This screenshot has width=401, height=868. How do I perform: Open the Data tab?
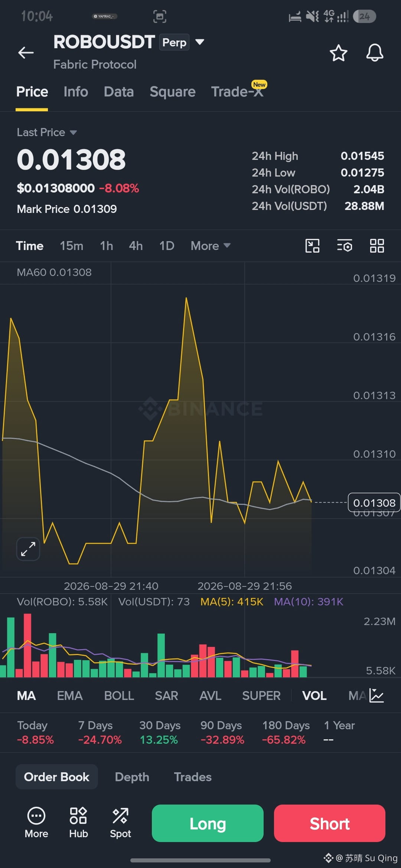click(119, 92)
